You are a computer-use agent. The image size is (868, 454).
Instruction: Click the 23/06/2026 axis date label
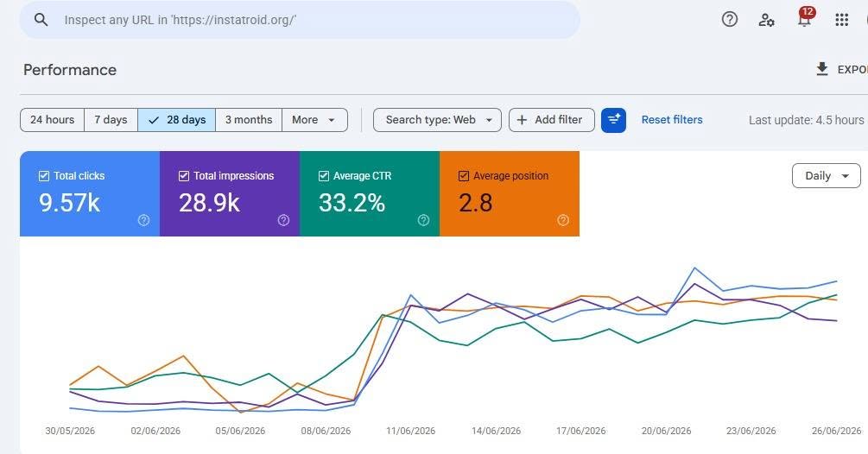(751, 431)
